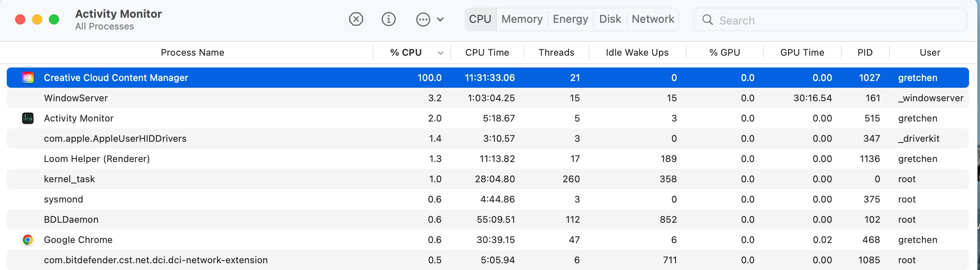Click the ellipsis more-options icon
The width and height of the screenshot is (980, 270).
(x=423, y=19)
